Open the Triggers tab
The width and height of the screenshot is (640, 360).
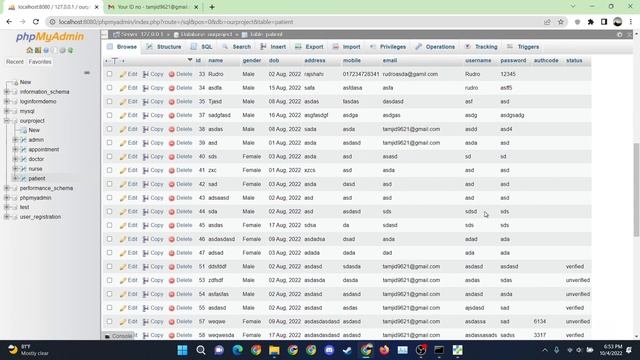(523, 47)
